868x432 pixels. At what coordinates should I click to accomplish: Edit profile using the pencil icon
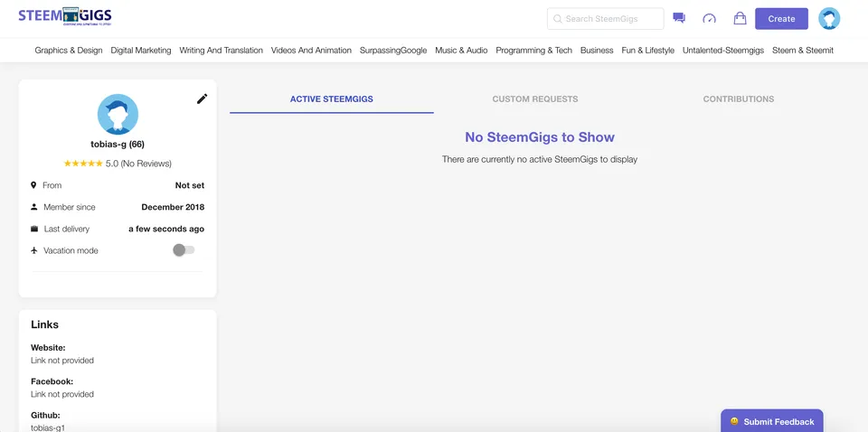pyautogui.click(x=202, y=99)
